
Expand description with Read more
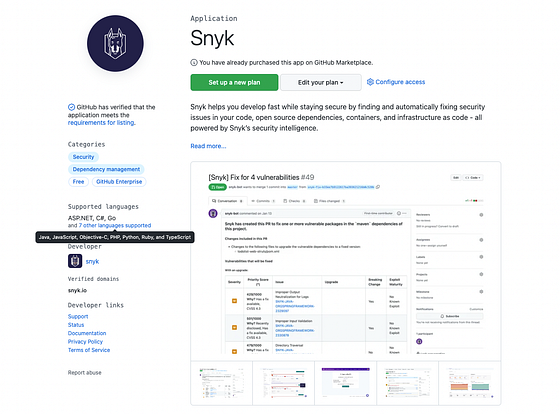pyautogui.click(x=208, y=146)
